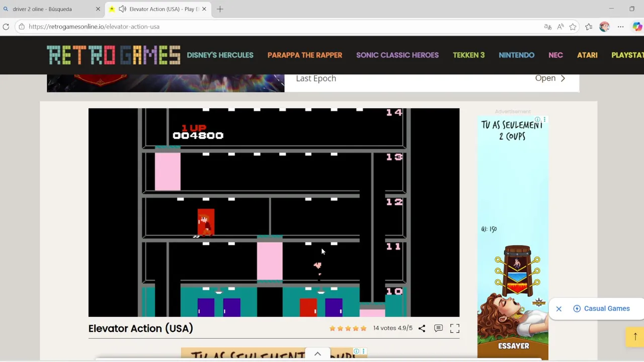This screenshot has height=362, width=644.
Task: Open the Atari category
Action: click(587, 55)
